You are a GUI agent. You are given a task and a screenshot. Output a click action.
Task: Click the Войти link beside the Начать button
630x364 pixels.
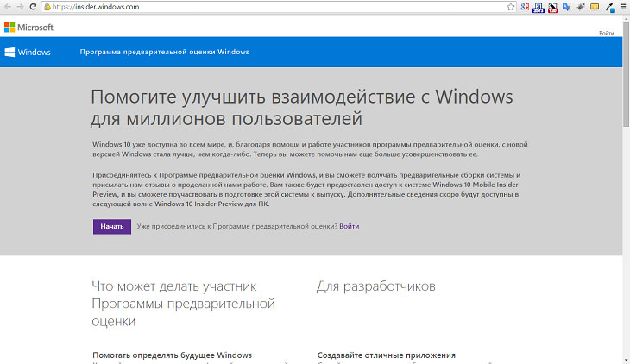pos(350,226)
